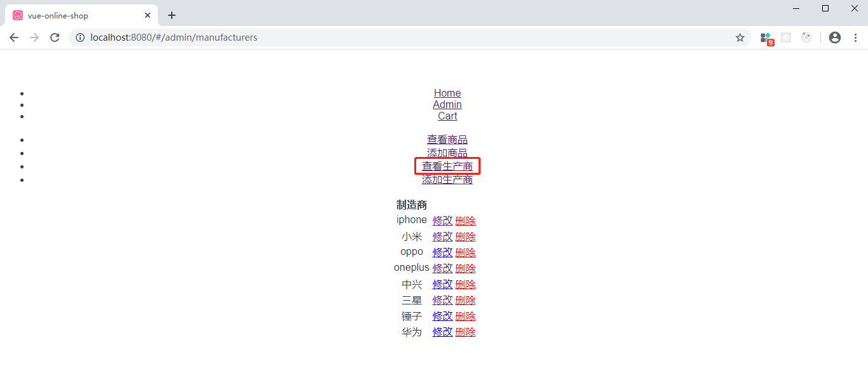Click 删除 for 三星 row
This screenshot has width=868, height=375.
click(x=466, y=300)
